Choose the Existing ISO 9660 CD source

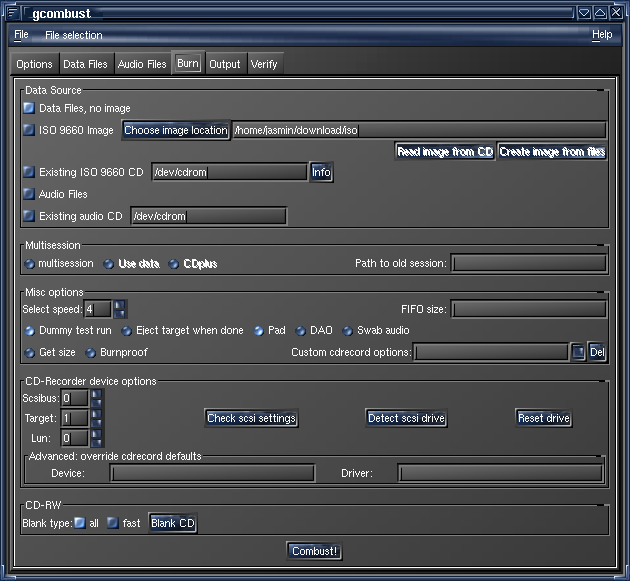(x=29, y=172)
